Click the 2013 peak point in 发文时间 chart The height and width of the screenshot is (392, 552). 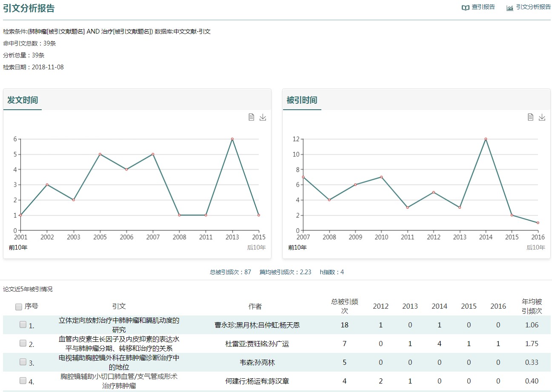pyautogui.click(x=232, y=139)
